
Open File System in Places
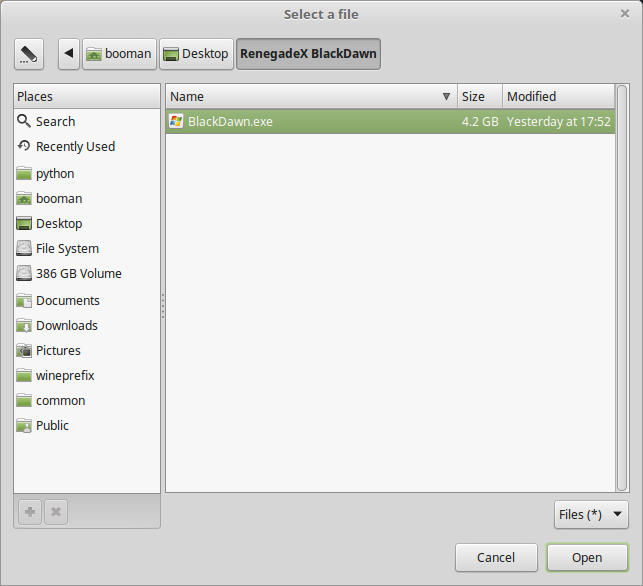click(87, 249)
